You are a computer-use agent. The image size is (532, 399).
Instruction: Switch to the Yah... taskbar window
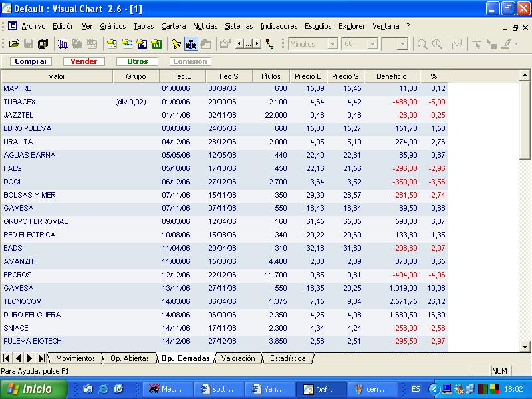pyautogui.click(x=270, y=389)
